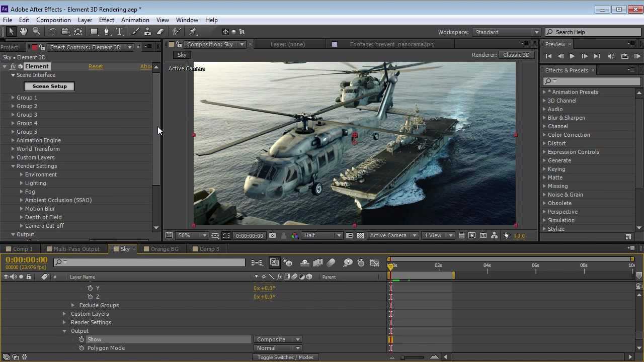Select the Eraser tool

(x=160, y=32)
